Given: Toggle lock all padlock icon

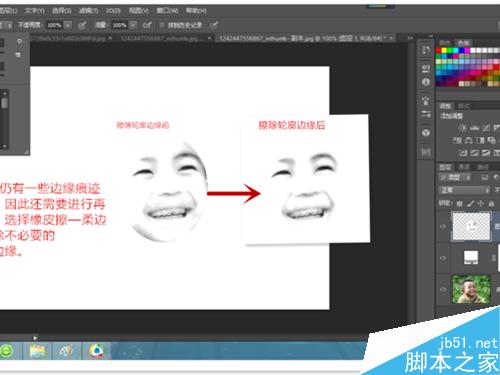Looking at the screenshot, I should click(x=491, y=203).
